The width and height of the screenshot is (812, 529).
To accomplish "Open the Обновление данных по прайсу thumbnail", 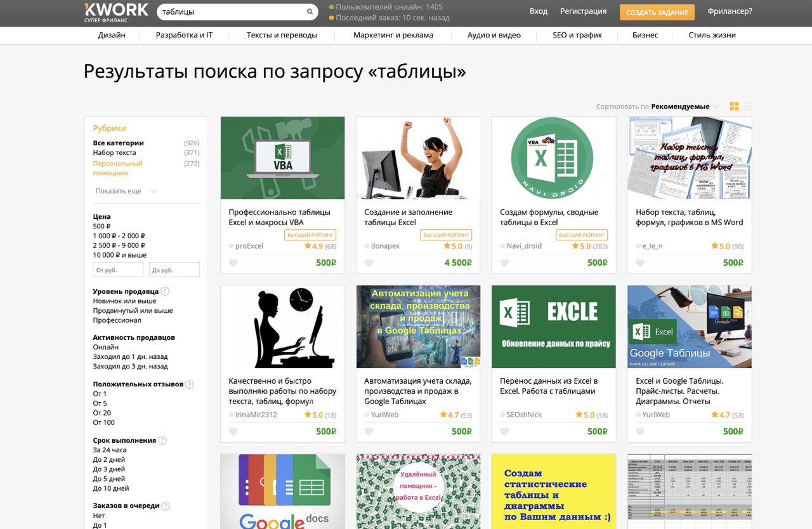I will point(554,327).
